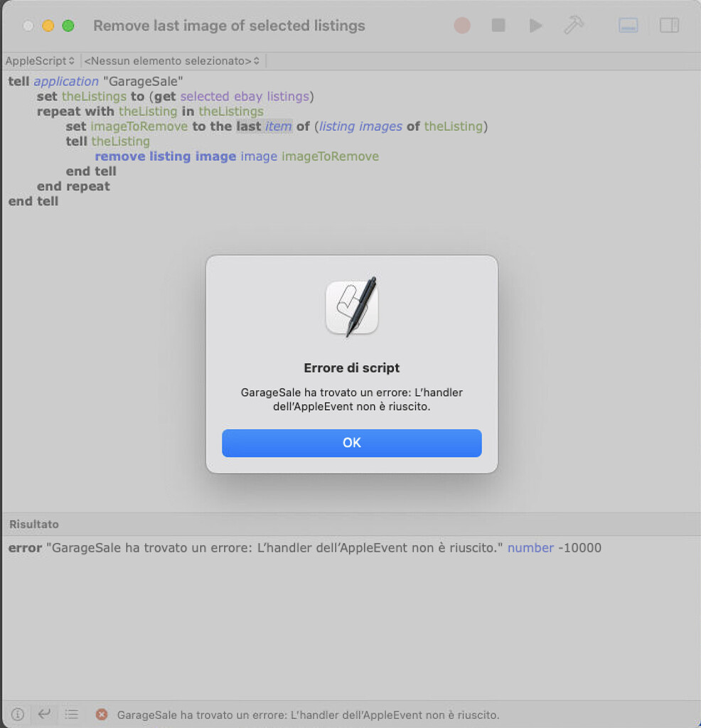701x728 pixels.
Task: Toggle the right sidebar pane button
Action: click(669, 26)
